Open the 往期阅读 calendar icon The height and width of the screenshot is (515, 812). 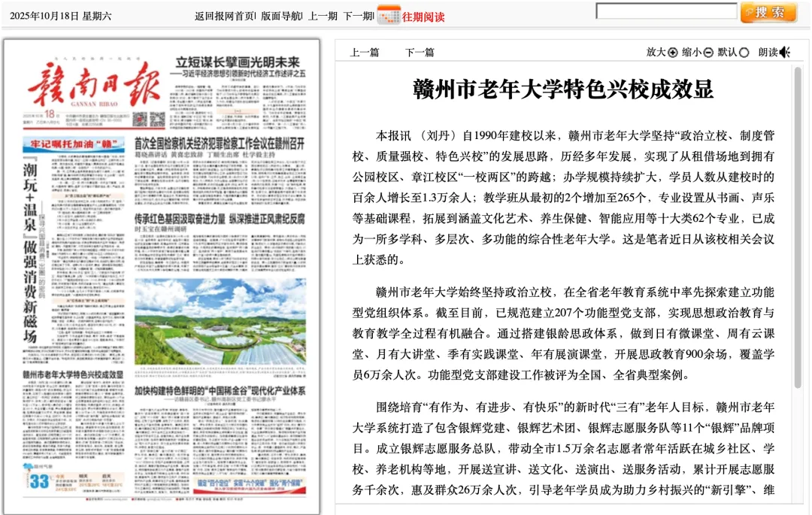tap(389, 14)
